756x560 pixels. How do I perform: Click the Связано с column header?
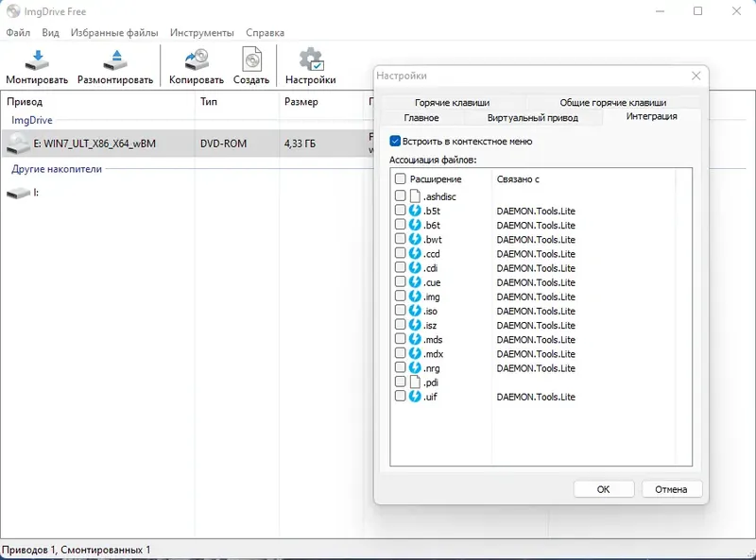pos(518,179)
